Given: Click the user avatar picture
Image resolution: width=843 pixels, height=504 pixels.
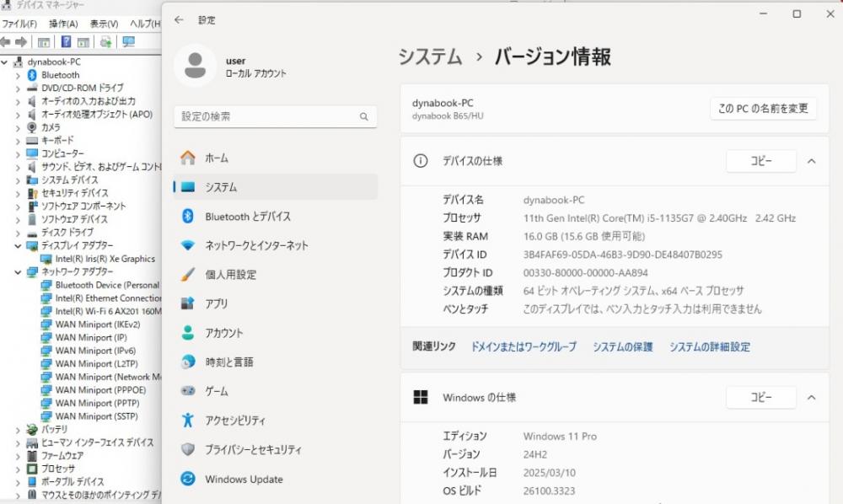Looking at the screenshot, I should click(x=196, y=66).
